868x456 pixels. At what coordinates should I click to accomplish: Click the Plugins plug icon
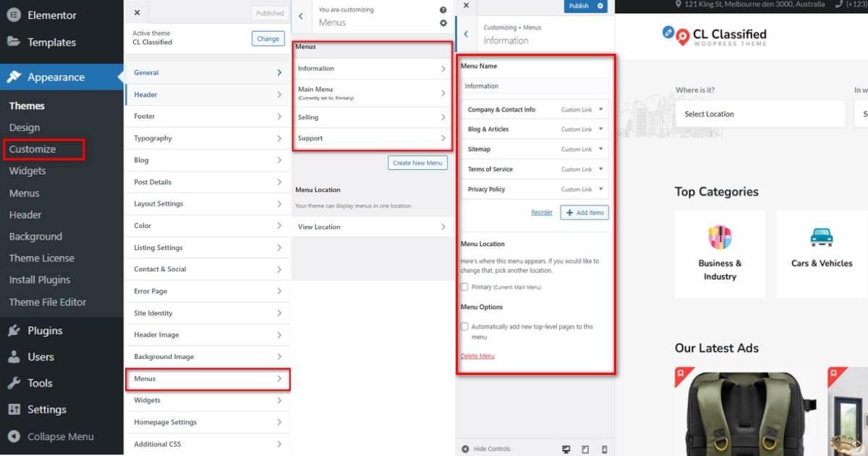(x=14, y=331)
